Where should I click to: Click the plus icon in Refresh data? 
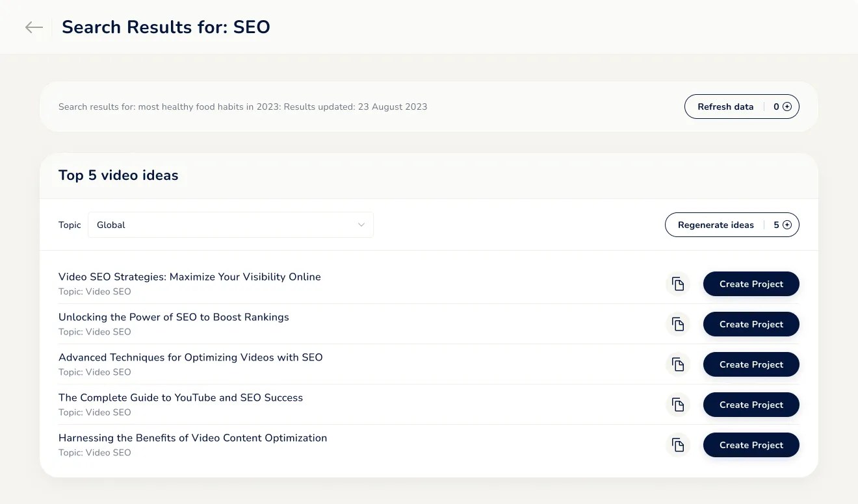tap(787, 107)
